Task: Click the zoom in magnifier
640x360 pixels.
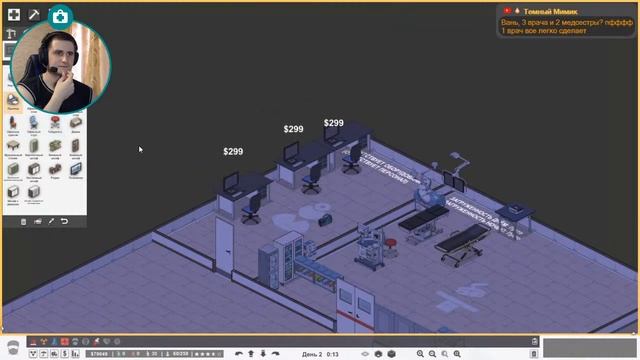Action: tap(420, 354)
